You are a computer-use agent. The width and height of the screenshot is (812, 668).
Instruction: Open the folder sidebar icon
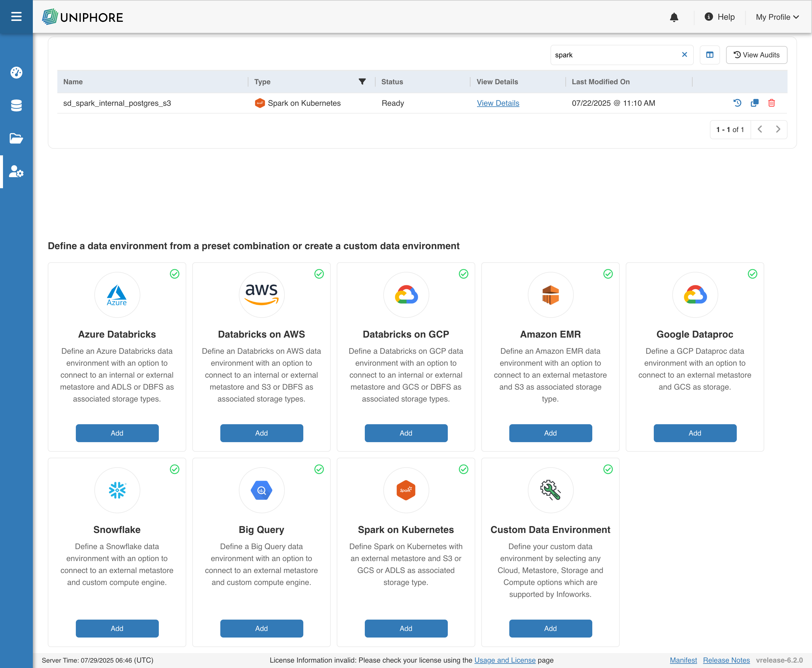click(16, 138)
